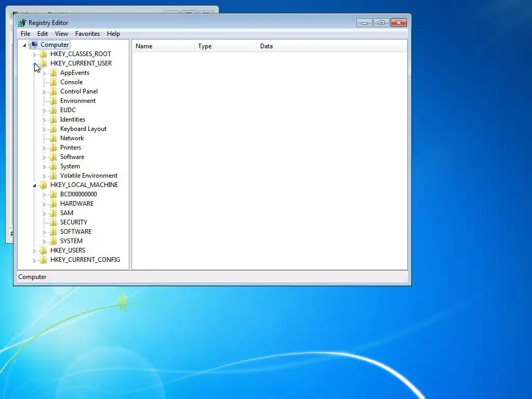Viewport: 532px width, 399px height.
Task: Expand the HKEY_CLASSES_ROOT arrow
Action: tap(34, 54)
